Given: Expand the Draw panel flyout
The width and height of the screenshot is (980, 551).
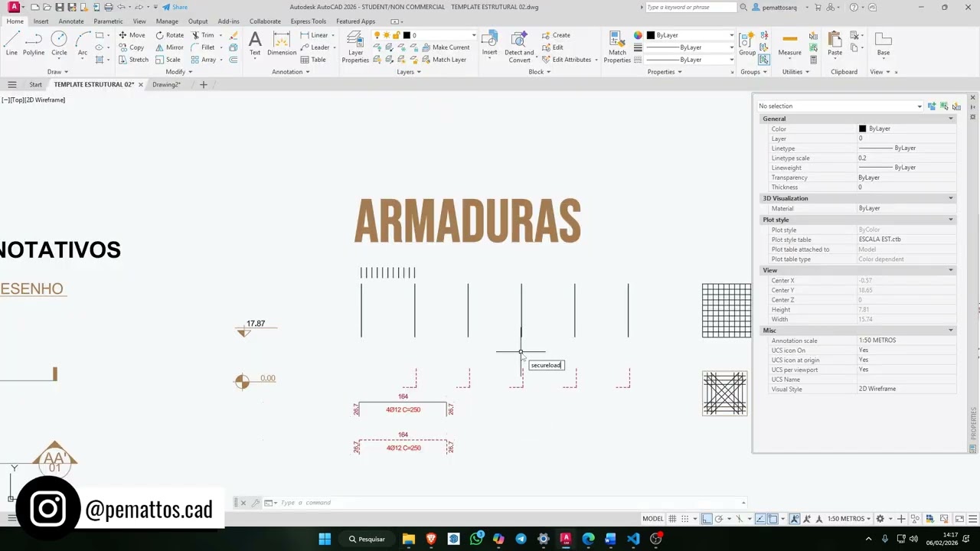Looking at the screenshot, I should point(57,72).
